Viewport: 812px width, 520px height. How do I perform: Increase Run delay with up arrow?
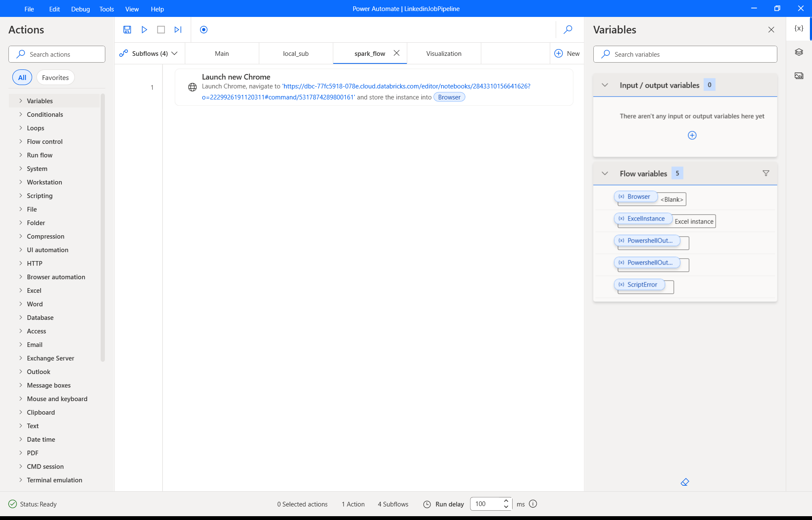tap(506, 501)
